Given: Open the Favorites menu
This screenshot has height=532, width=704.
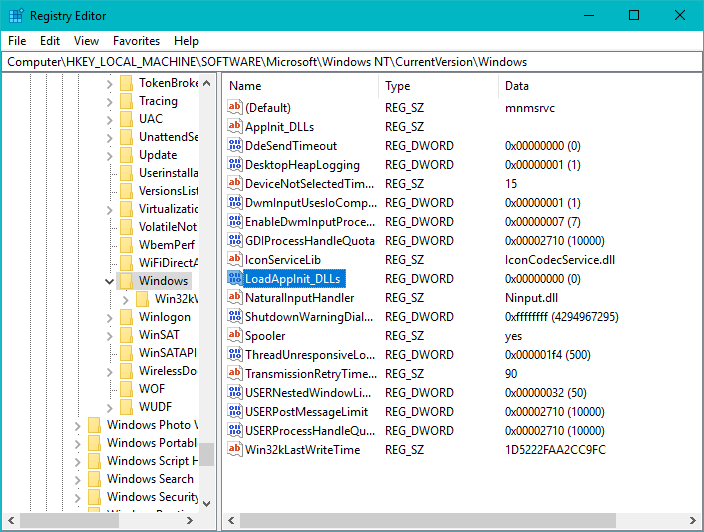Looking at the screenshot, I should point(136,41).
